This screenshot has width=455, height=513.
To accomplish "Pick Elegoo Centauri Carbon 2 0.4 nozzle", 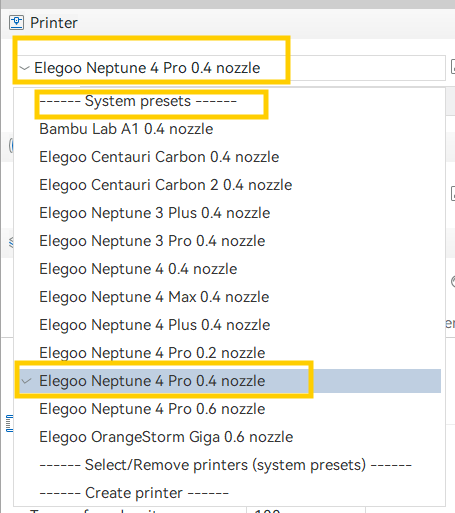I will click(166, 185).
